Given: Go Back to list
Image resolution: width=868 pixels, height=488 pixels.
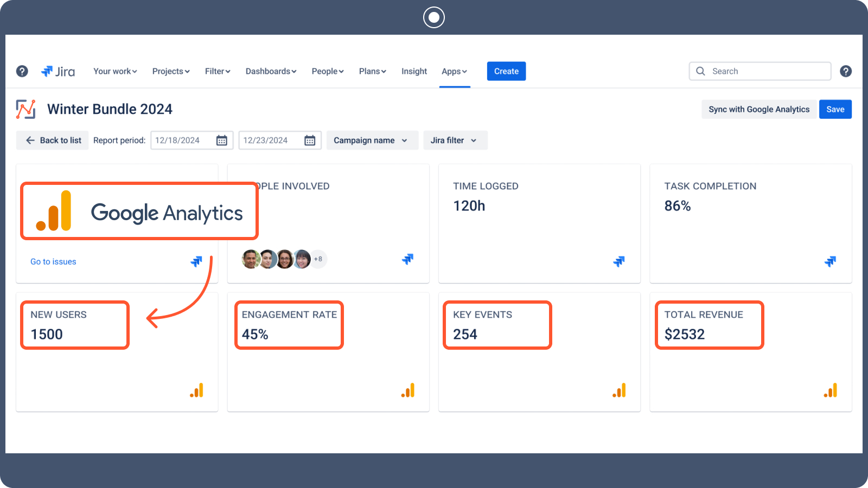Looking at the screenshot, I should click(x=53, y=140).
